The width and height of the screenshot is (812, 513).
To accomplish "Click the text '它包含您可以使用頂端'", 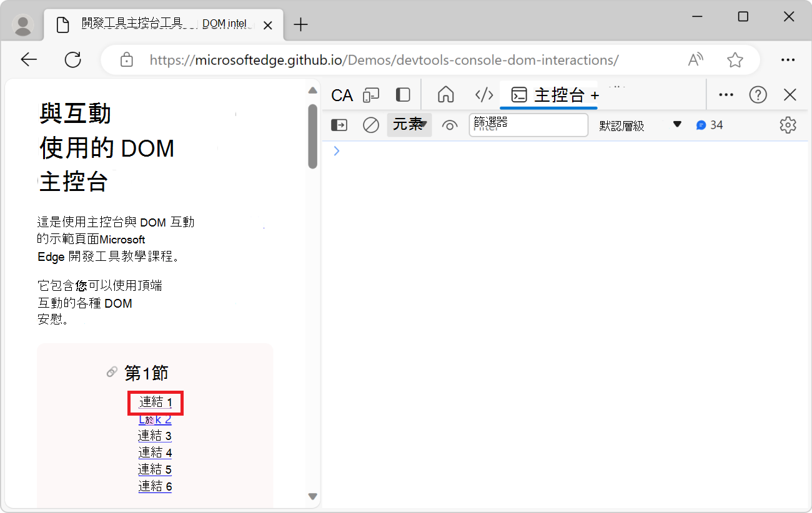I will [100, 286].
